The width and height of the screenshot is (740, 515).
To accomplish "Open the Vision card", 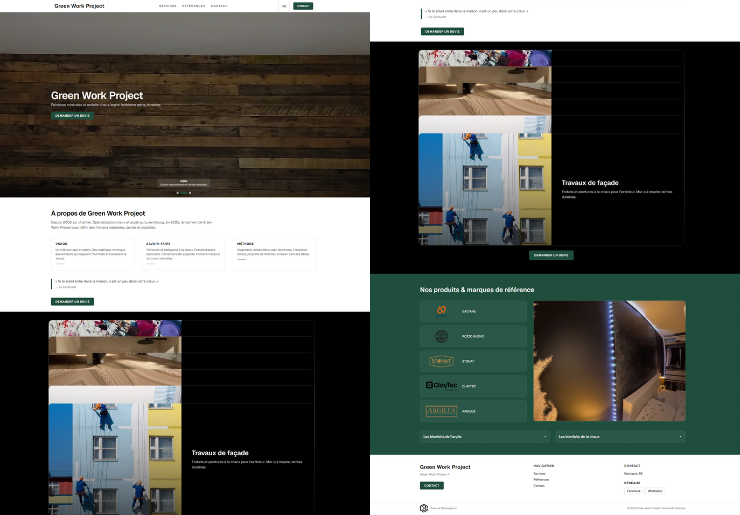I will [92, 253].
